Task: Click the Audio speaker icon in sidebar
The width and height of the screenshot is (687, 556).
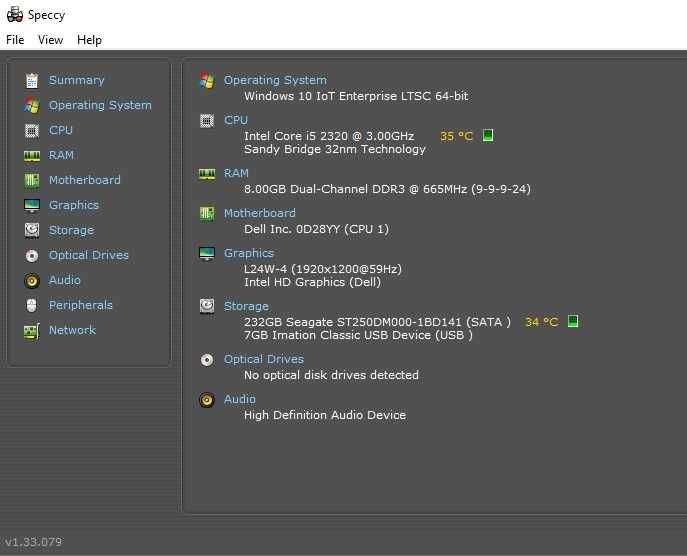Action: click(x=32, y=280)
